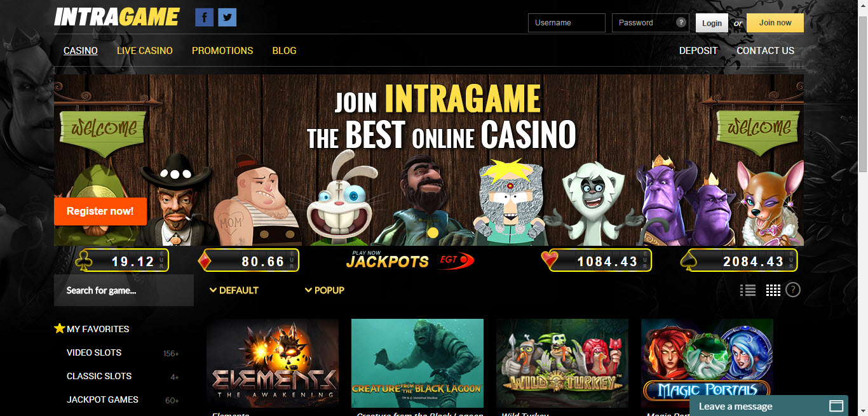Screen dimensions: 868x416
Task: Click the orange Register now! button
Action: [100, 211]
